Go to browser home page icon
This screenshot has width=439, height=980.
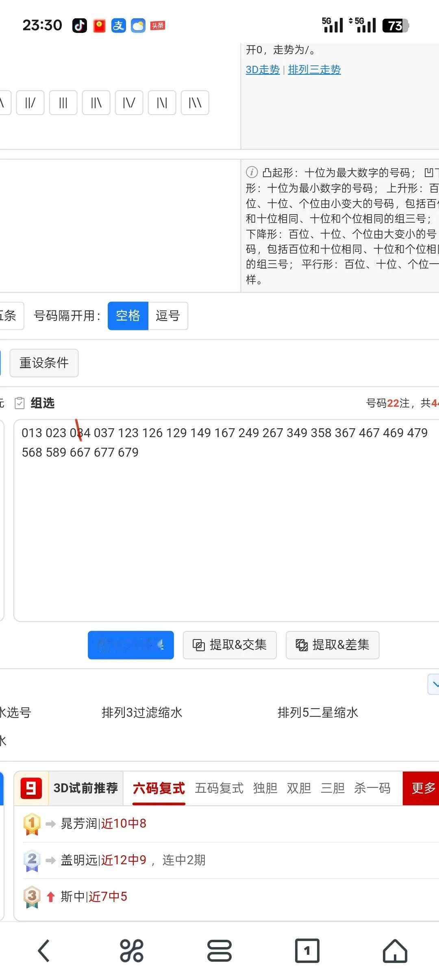click(395, 950)
